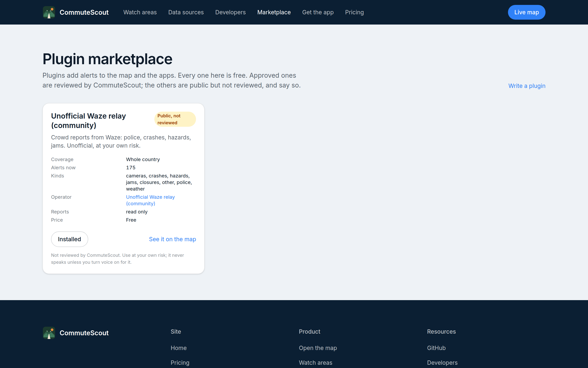588x368 pixels.
Task: Click the Resources footer heading
Action: 441,331
